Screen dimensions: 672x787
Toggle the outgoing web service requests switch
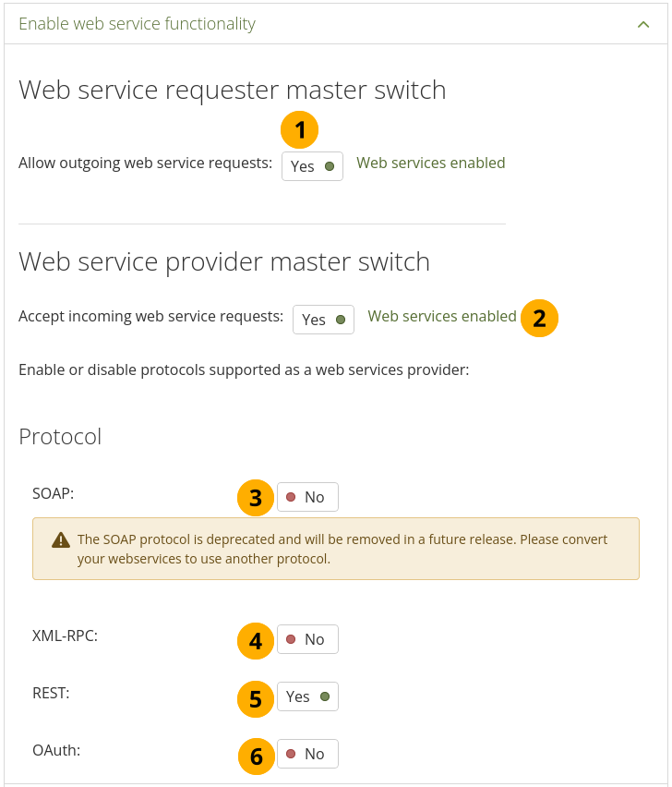pos(312,166)
